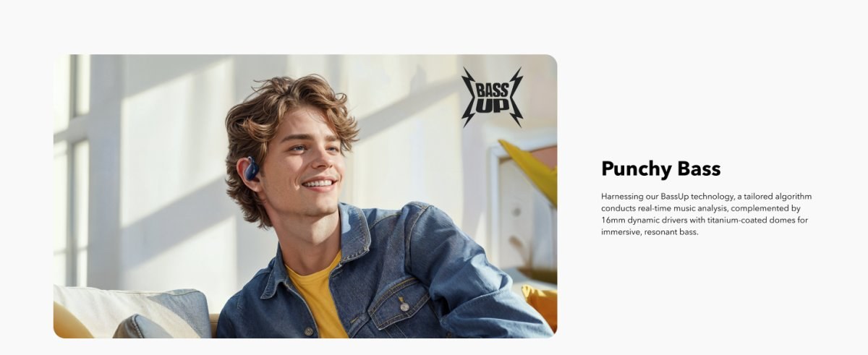Select the blue earbud on the man's ear
868x355 pixels.
tap(250, 169)
